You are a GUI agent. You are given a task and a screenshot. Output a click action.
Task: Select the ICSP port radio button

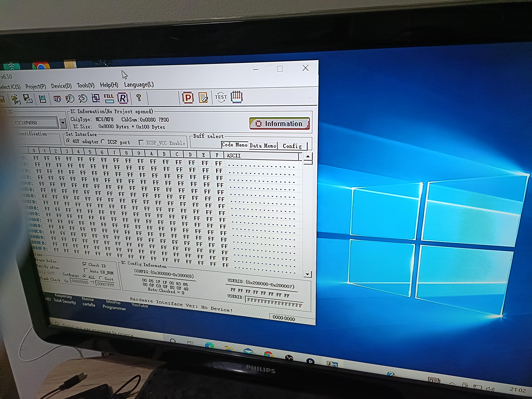click(x=103, y=141)
